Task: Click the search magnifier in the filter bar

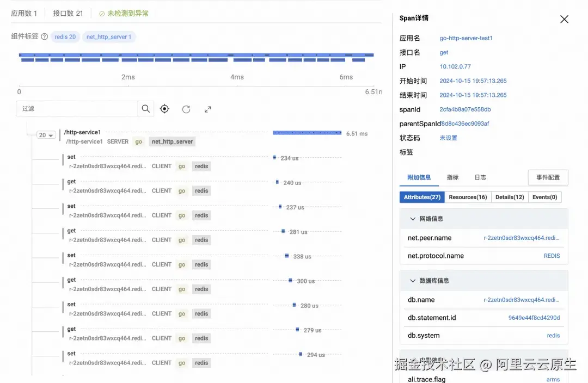Action: click(146, 108)
